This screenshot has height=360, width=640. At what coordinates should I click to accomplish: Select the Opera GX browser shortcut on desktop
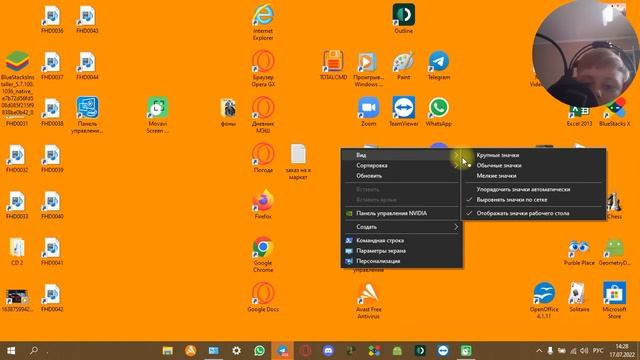pos(263,69)
